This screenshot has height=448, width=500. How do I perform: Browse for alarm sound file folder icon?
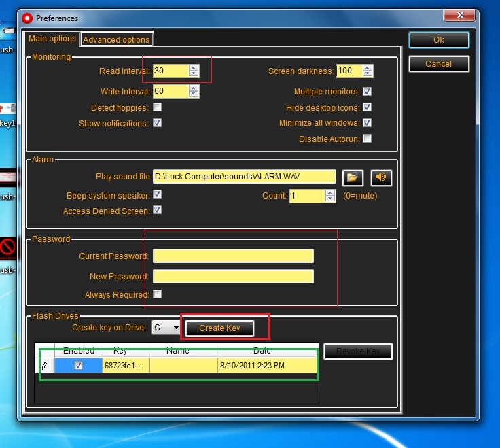point(353,177)
